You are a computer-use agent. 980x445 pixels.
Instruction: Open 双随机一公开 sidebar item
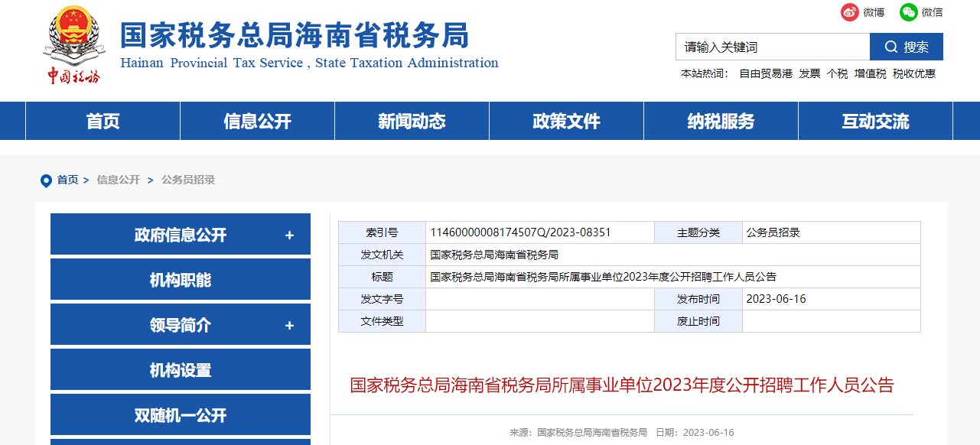point(181,415)
